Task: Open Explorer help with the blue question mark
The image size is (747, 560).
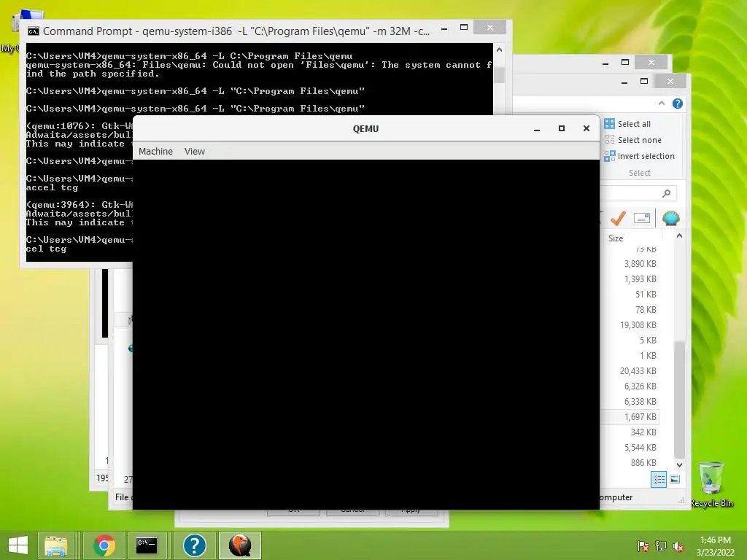Action: coord(678,104)
